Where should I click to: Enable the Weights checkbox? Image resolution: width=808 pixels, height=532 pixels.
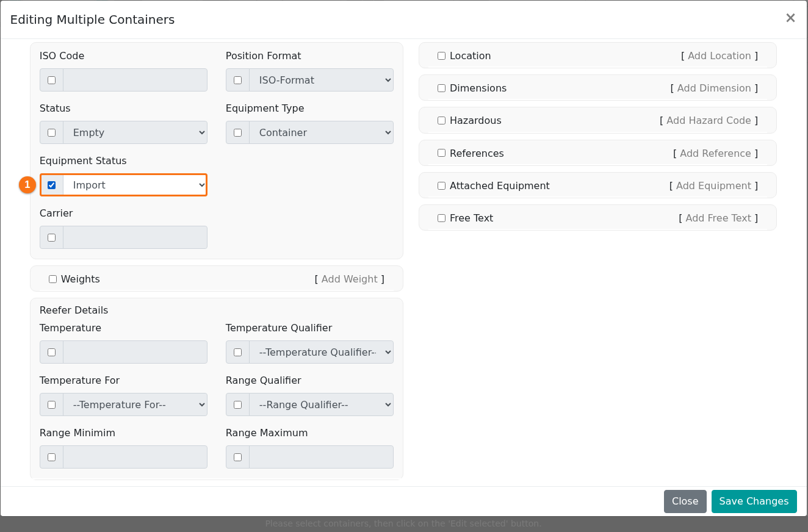[52, 279]
